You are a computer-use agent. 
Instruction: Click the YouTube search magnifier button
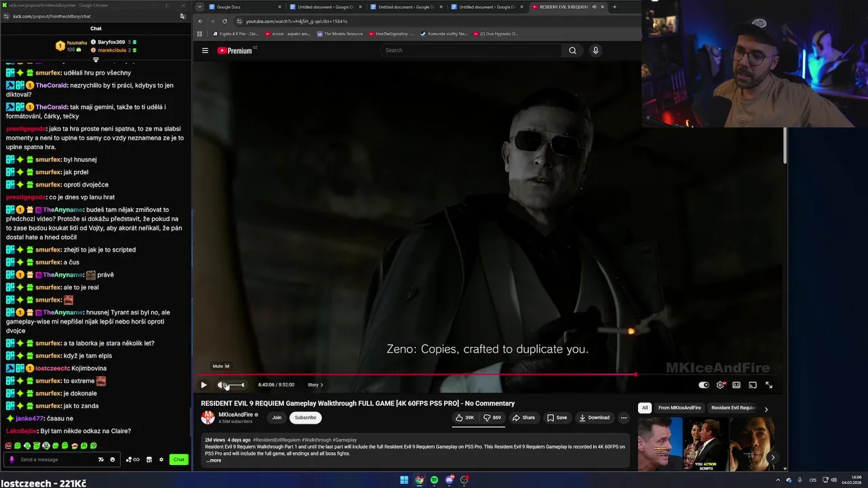tap(572, 50)
